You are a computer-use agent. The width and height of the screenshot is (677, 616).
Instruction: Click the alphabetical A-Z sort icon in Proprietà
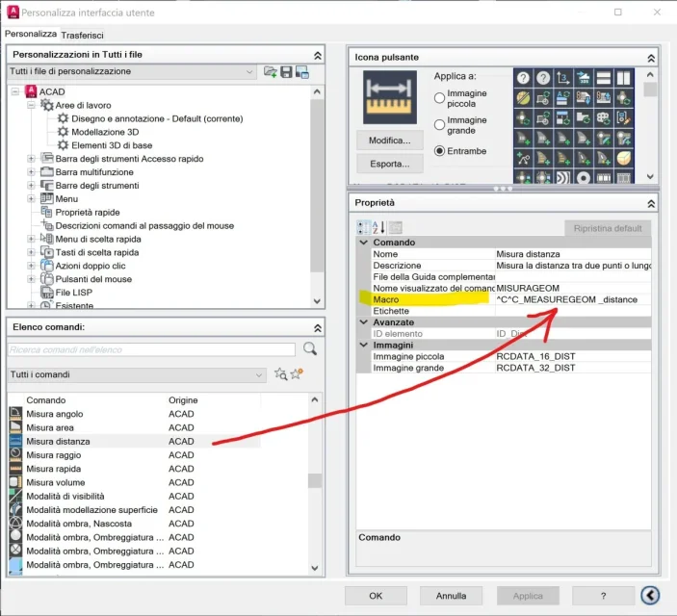click(378, 227)
